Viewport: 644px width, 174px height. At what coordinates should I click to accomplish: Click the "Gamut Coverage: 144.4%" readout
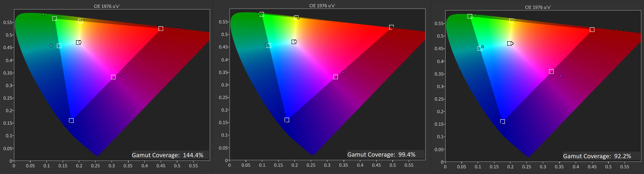point(168,155)
